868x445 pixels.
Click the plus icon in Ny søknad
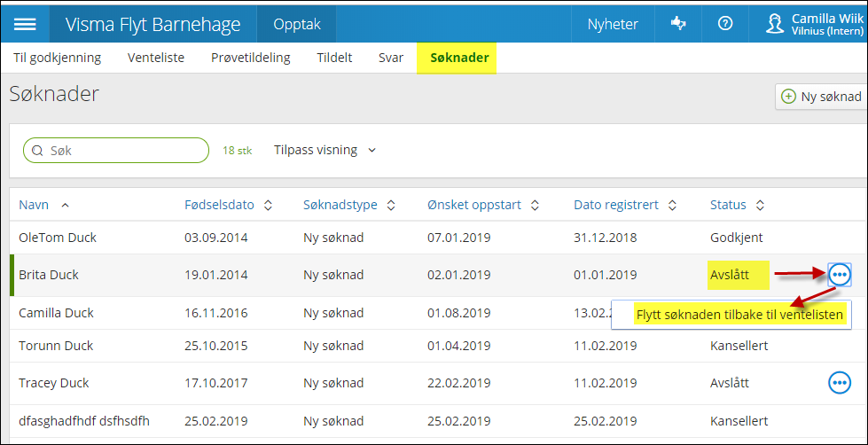pos(787,97)
